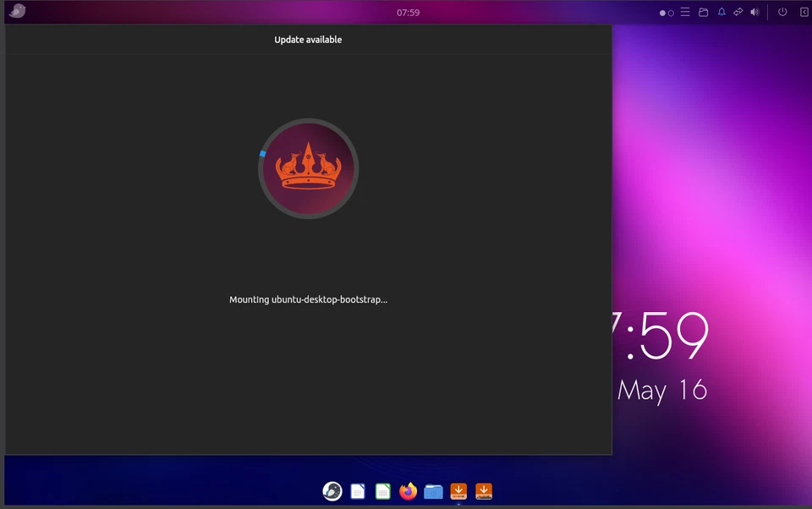Click the dark bird dock icon on the left
The height and width of the screenshot is (509, 812).
pos(332,491)
